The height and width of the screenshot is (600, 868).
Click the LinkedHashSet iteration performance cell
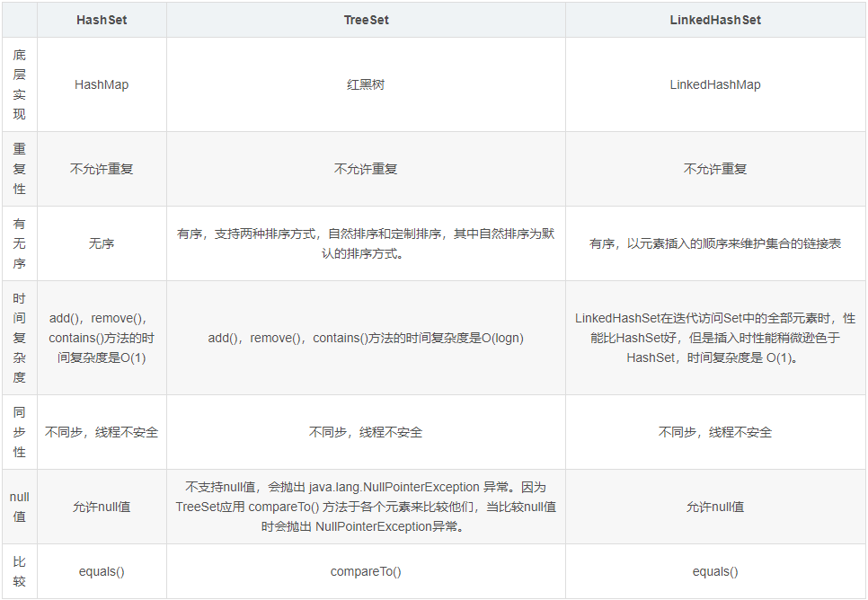pyautogui.click(x=715, y=338)
